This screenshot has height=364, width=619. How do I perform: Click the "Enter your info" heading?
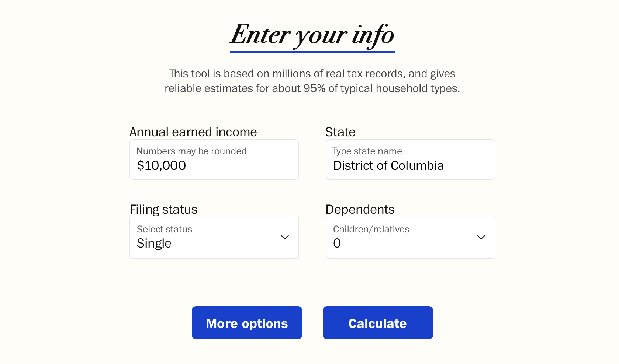312,35
